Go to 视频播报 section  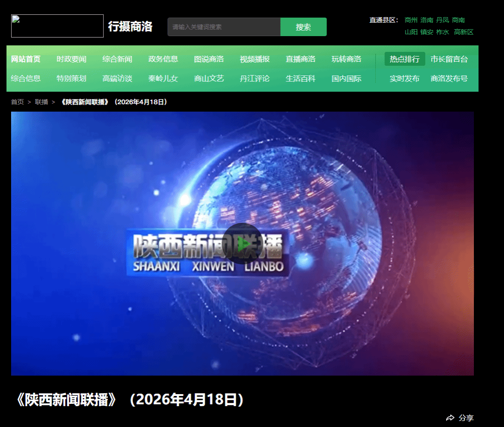(255, 59)
